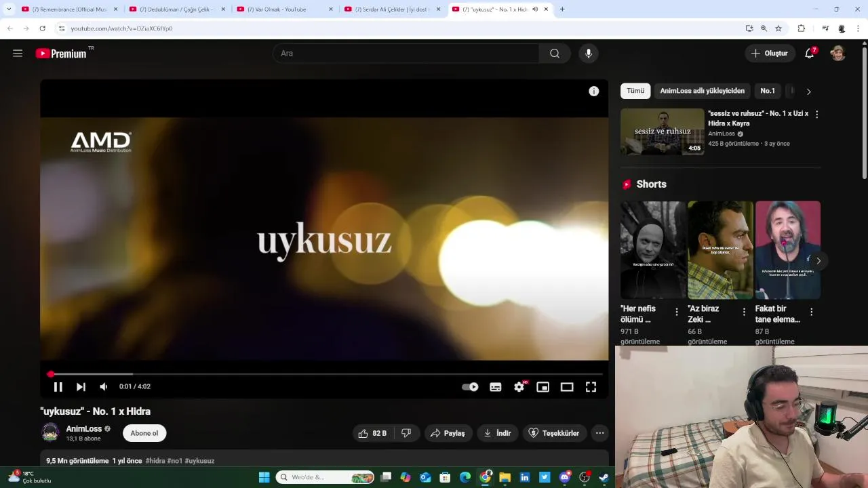Toggle the autoplay switch
The width and height of the screenshot is (868, 488).
tap(470, 386)
